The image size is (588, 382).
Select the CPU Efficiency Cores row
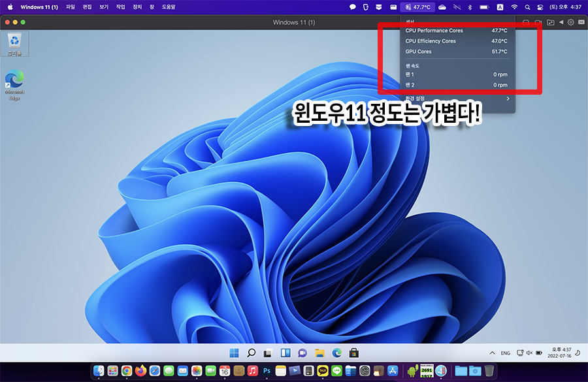(x=457, y=41)
